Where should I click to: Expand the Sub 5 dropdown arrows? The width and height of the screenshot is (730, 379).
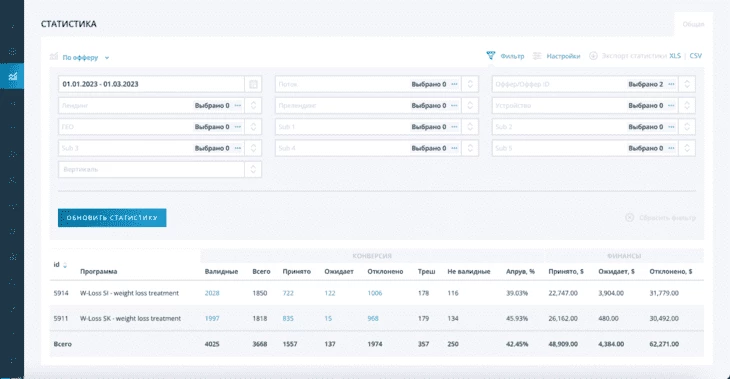pyautogui.click(x=687, y=148)
